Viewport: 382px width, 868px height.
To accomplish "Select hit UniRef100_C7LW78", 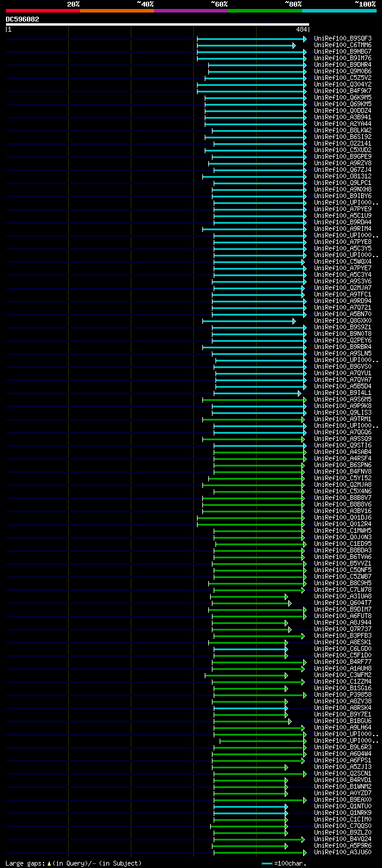I will 343,590.
